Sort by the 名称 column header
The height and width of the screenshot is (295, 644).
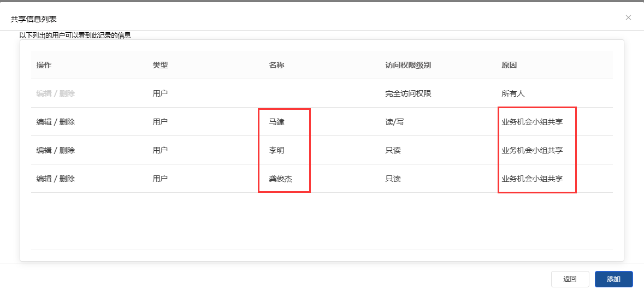tap(276, 65)
